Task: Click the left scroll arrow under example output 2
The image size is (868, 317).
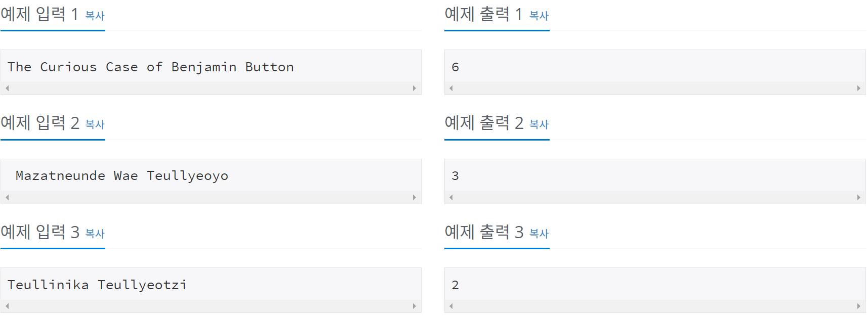Action: pyautogui.click(x=450, y=197)
